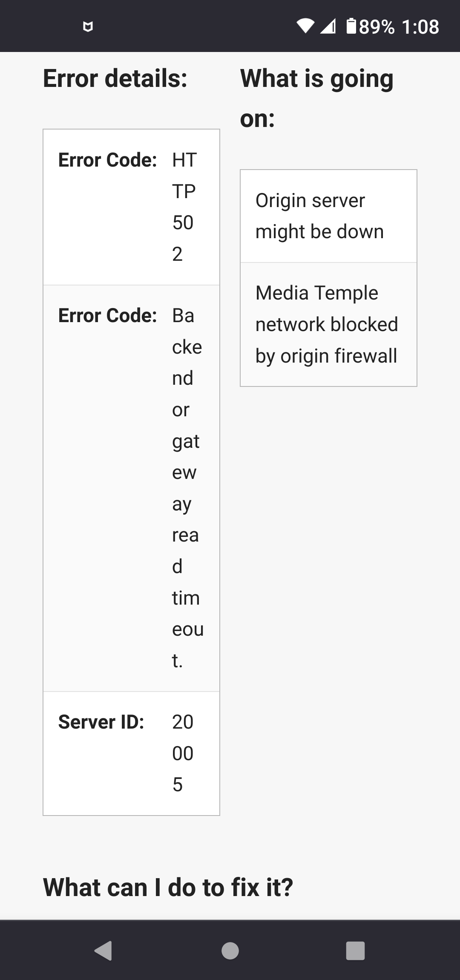The height and width of the screenshot is (980, 460).
Task: Tap the HTTP 502 error code value
Action: point(184,207)
